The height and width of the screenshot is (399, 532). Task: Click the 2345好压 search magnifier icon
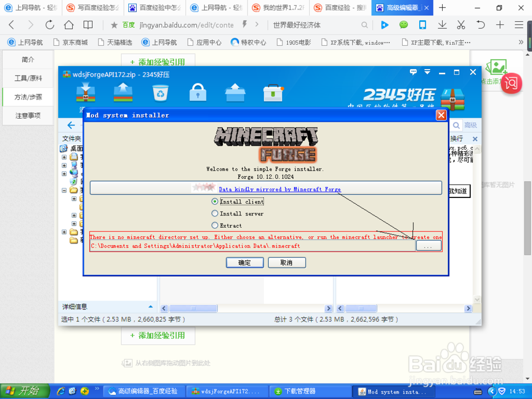point(456,126)
